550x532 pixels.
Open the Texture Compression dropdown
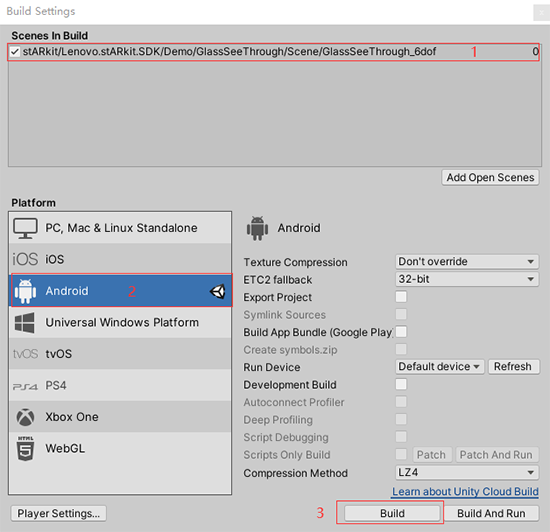[x=467, y=262]
